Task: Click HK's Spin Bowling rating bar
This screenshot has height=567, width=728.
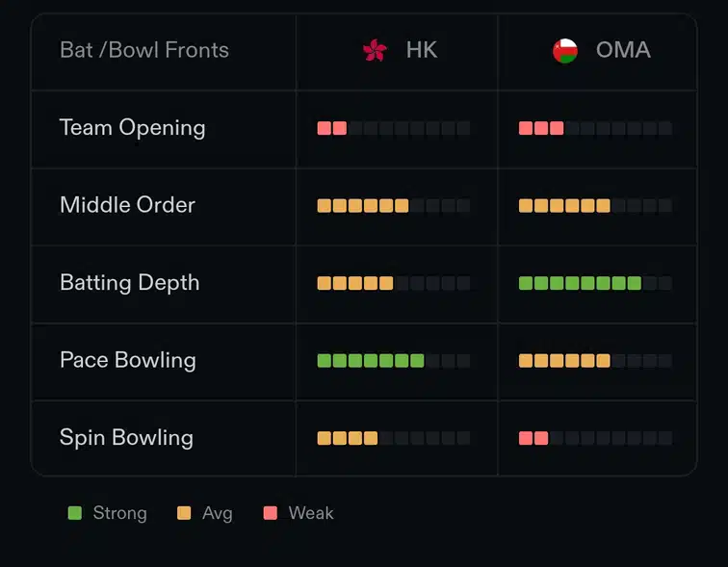Action: tap(394, 438)
